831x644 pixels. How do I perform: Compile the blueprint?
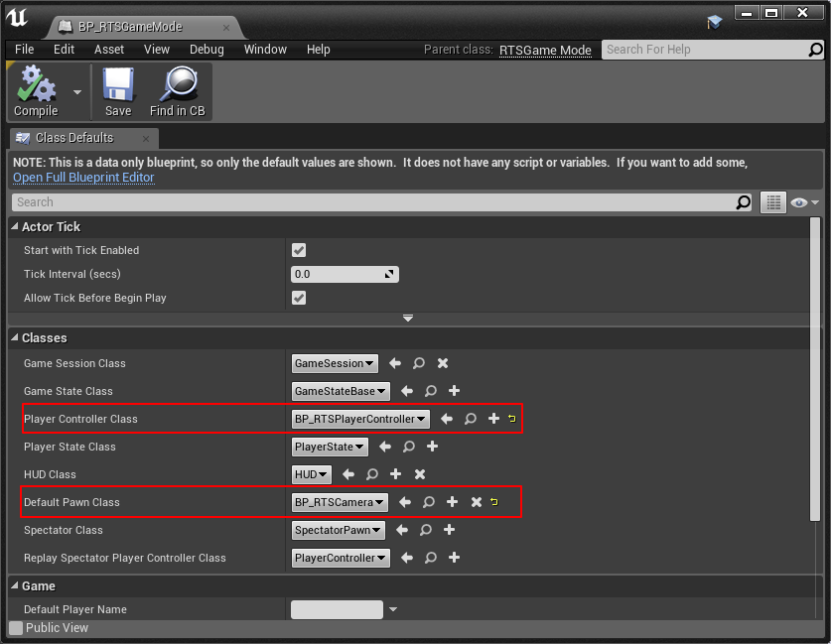click(36, 91)
